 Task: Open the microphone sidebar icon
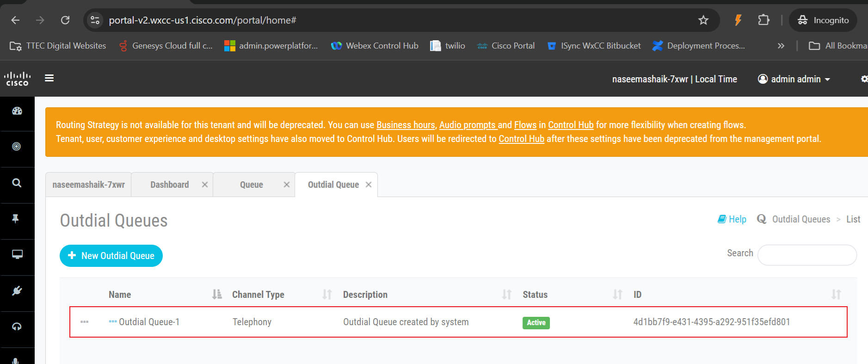(16, 361)
